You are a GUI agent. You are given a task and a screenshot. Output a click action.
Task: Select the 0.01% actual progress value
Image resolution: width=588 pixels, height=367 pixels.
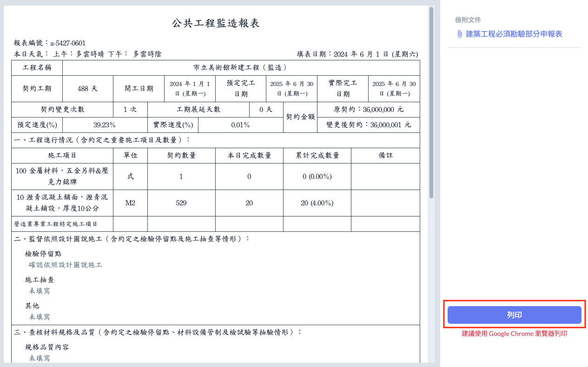(x=240, y=125)
